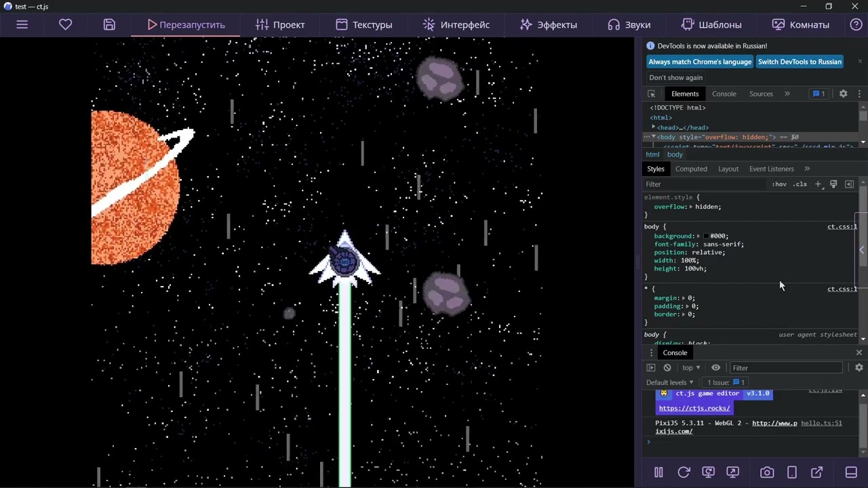Expand the head element node
Viewport: 868px width, 488px height.
[x=654, y=127]
